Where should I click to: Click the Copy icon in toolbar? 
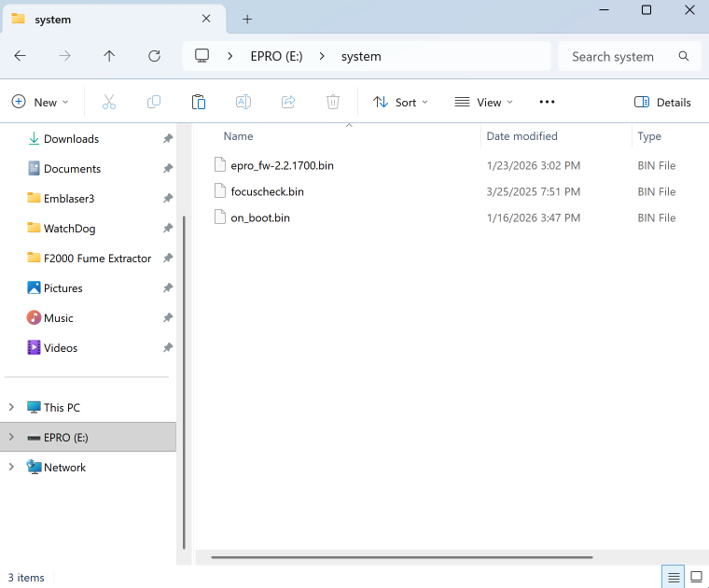(154, 102)
